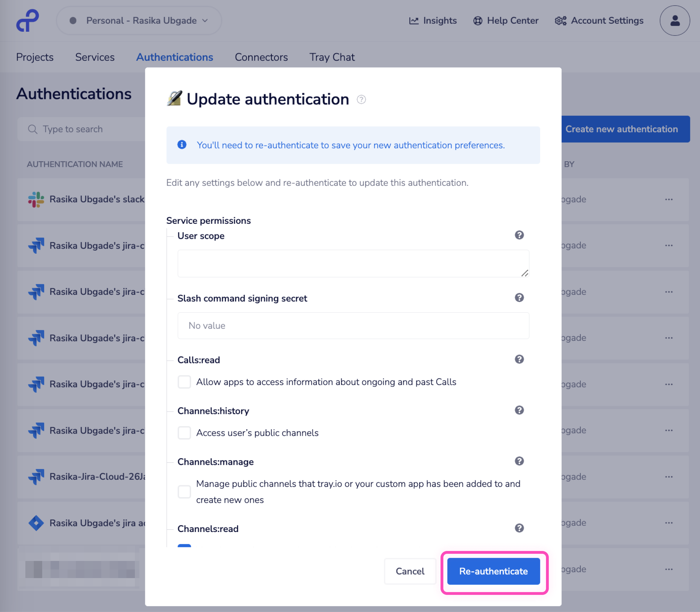The image size is (700, 612).
Task: Go to the Projects section
Action: pyautogui.click(x=35, y=57)
